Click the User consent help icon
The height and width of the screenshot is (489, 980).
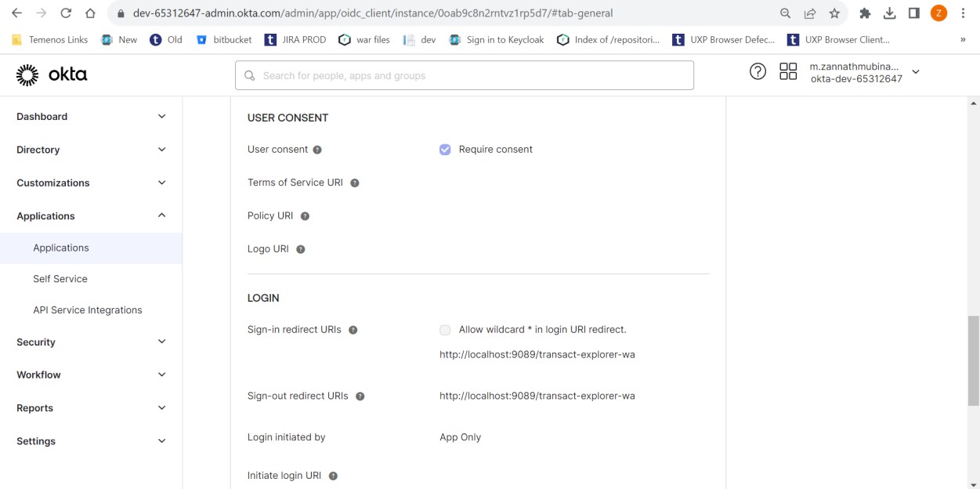point(317,150)
